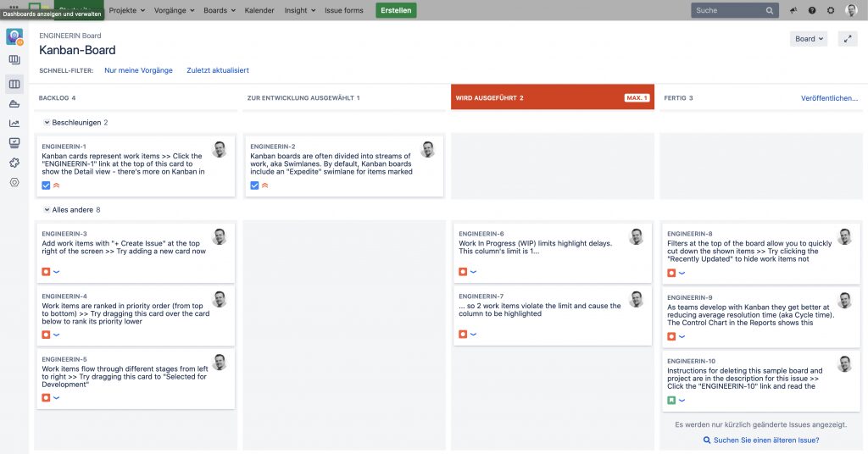
Task: Click the Erstellen create button
Action: [396, 10]
